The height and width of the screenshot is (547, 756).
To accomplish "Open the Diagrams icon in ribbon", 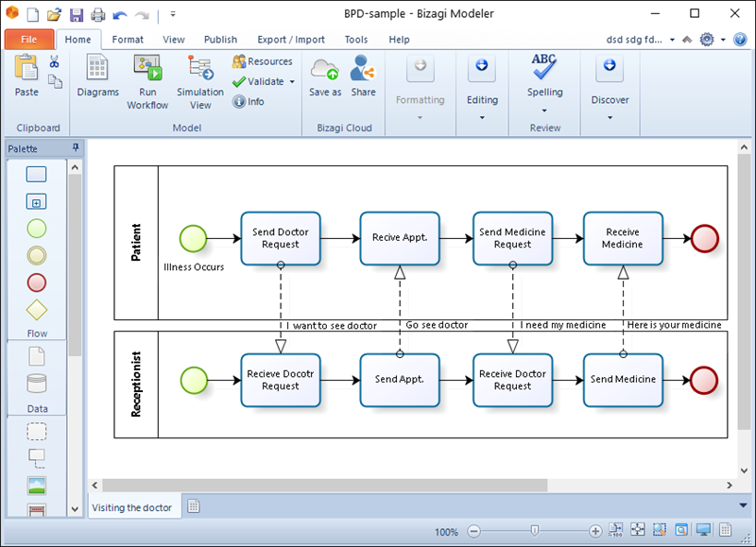I will [x=97, y=67].
